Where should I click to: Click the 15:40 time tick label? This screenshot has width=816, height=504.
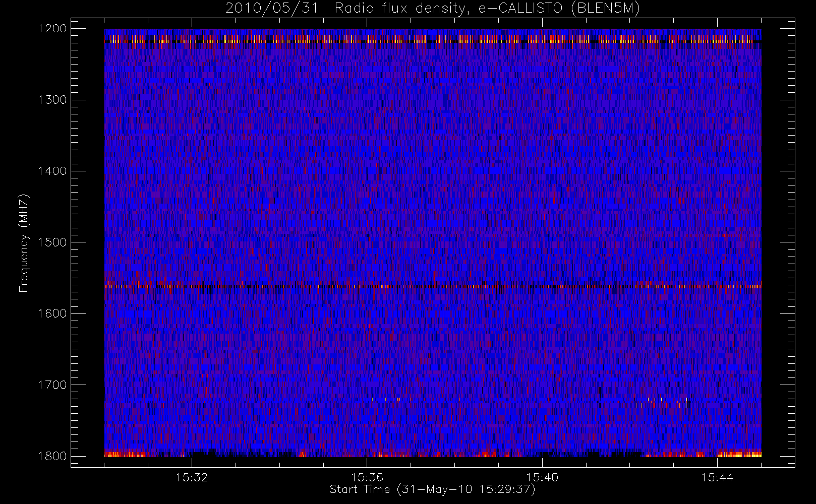(x=542, y=477)
